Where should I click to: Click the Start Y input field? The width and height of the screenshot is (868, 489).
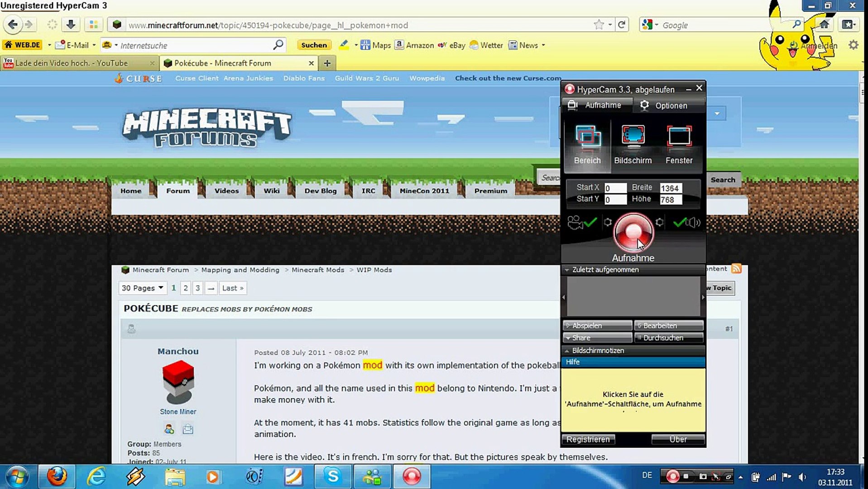[x=615, y=200]
